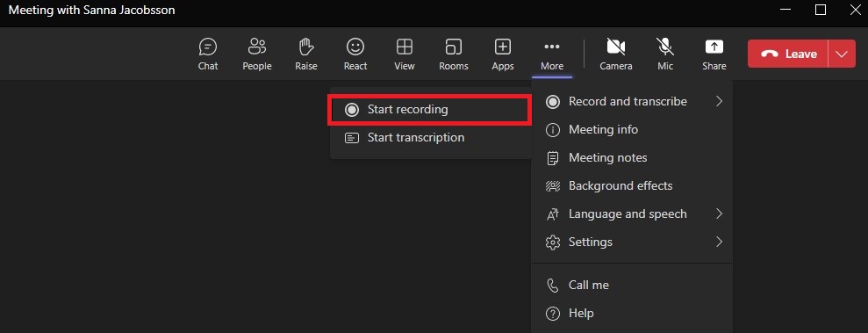This screenshot has width=868, height=333.
Task: Open the Settings submenu
Action: 632,243
